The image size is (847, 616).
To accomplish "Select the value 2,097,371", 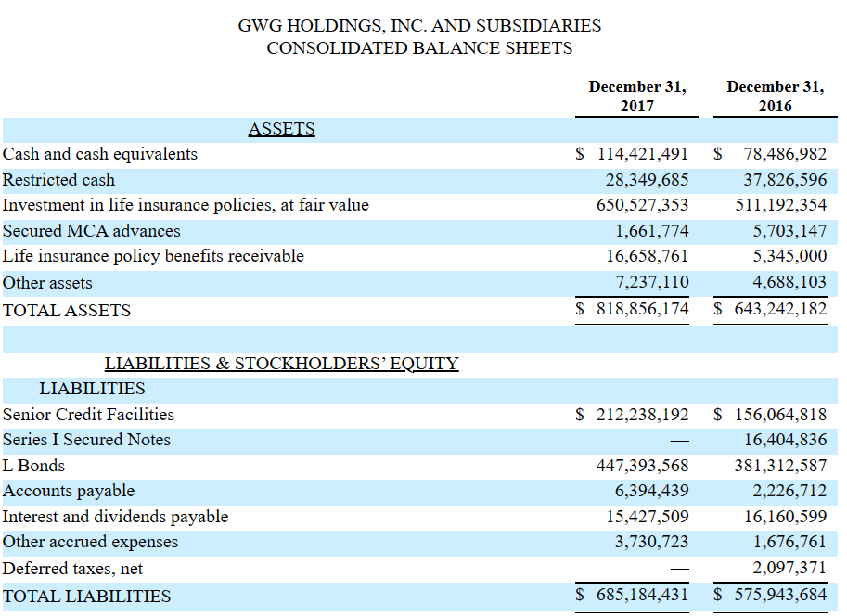I will (x=790, y=568).
